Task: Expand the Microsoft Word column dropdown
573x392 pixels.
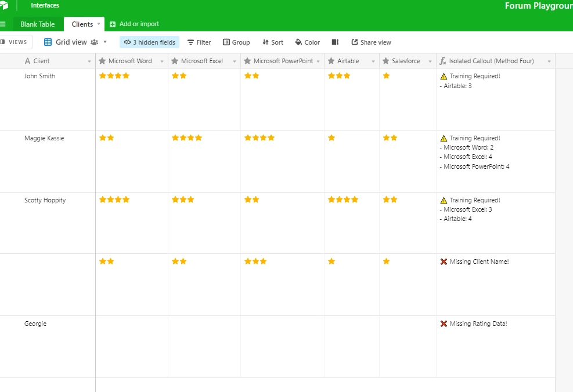Action: 162,61
